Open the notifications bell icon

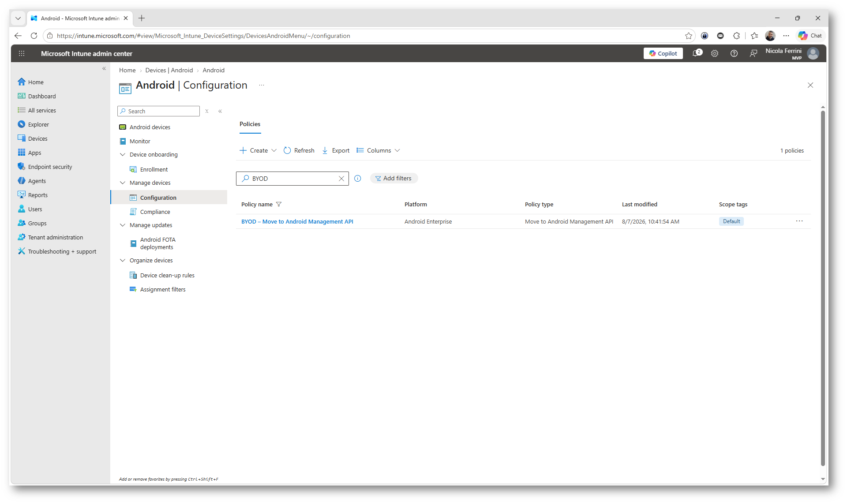pyautogui.click(x=697, y=53)
